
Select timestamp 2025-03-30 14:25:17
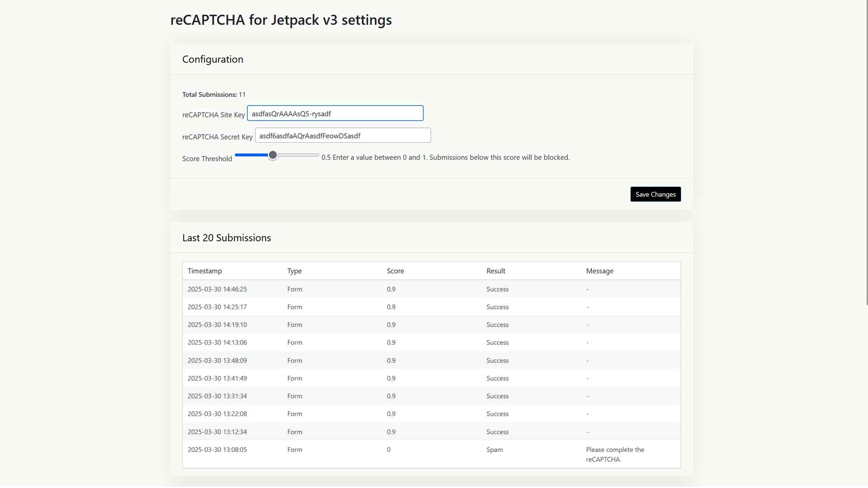[x=217, y=307]
